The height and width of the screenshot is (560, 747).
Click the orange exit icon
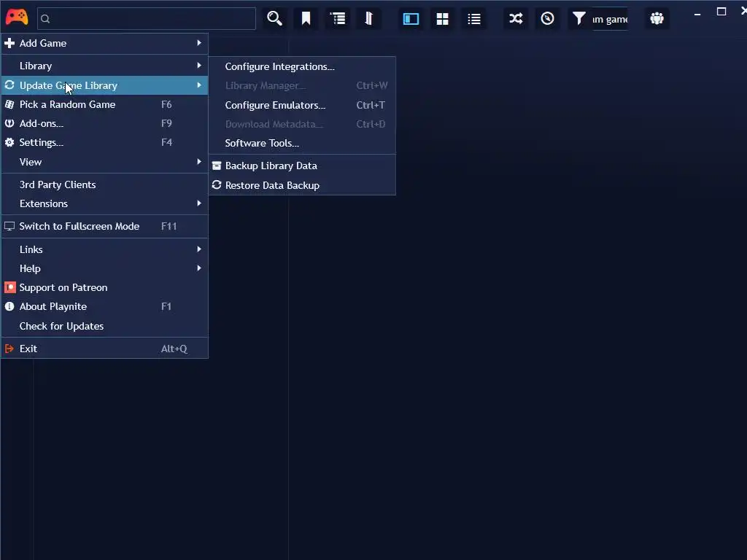click(x=9, y=349)
